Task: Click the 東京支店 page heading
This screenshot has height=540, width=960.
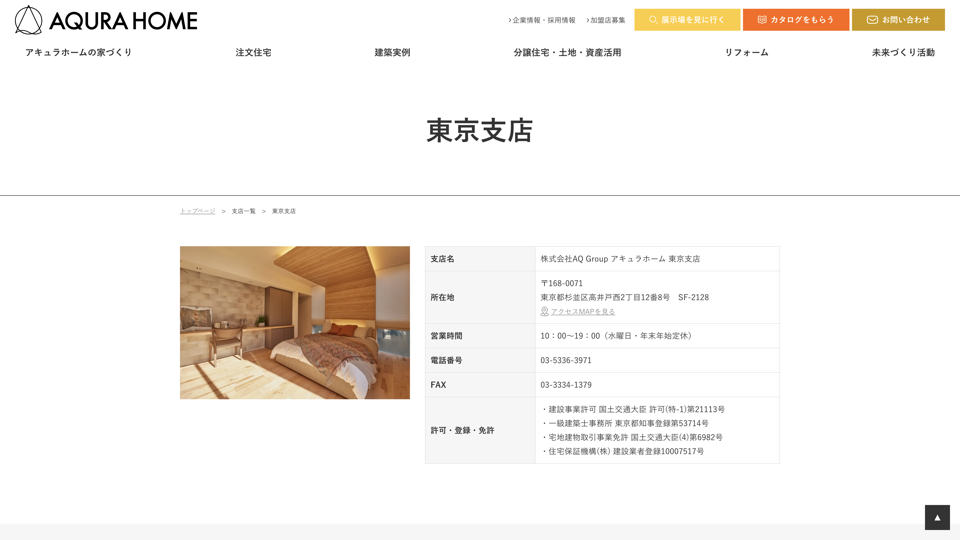Action: [x=479, y=131]
